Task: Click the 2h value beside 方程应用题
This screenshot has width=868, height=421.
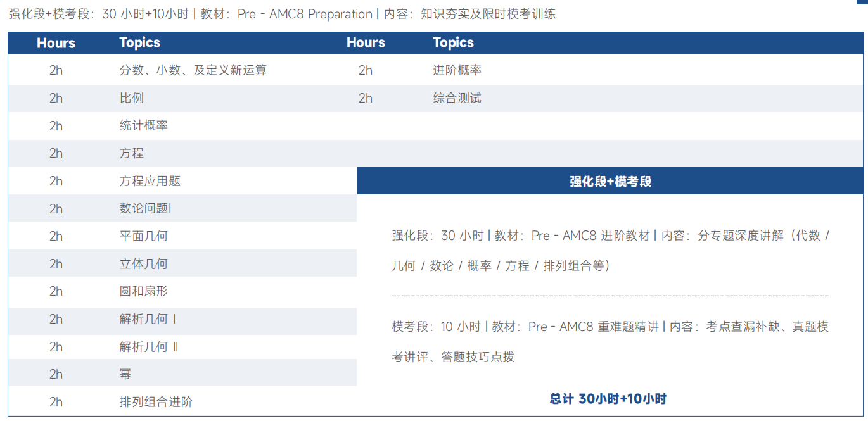Action: (x=56, y=181)
